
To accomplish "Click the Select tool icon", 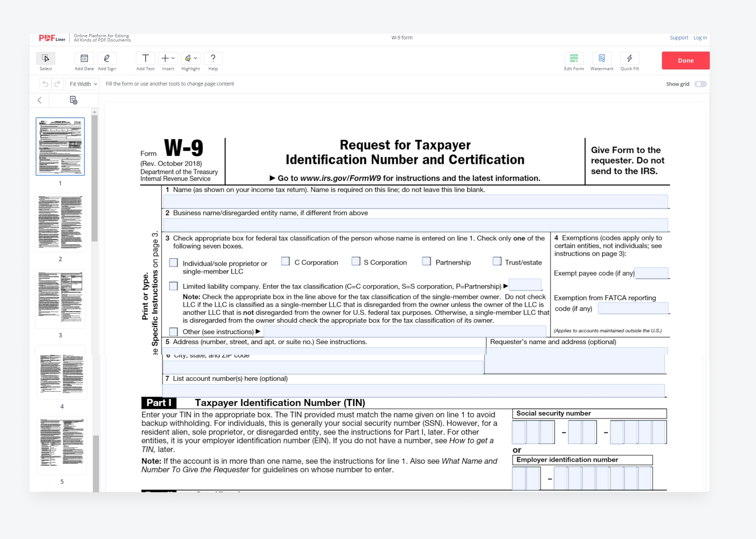I will 46,58.
